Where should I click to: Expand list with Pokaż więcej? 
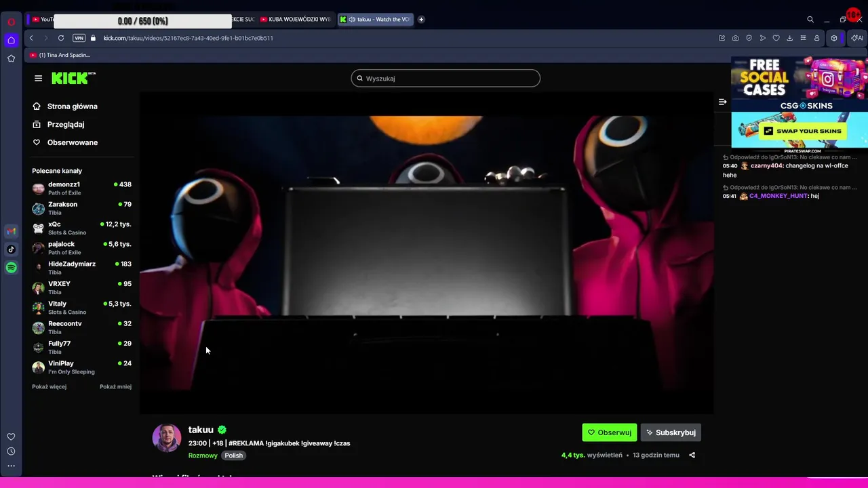49,387
